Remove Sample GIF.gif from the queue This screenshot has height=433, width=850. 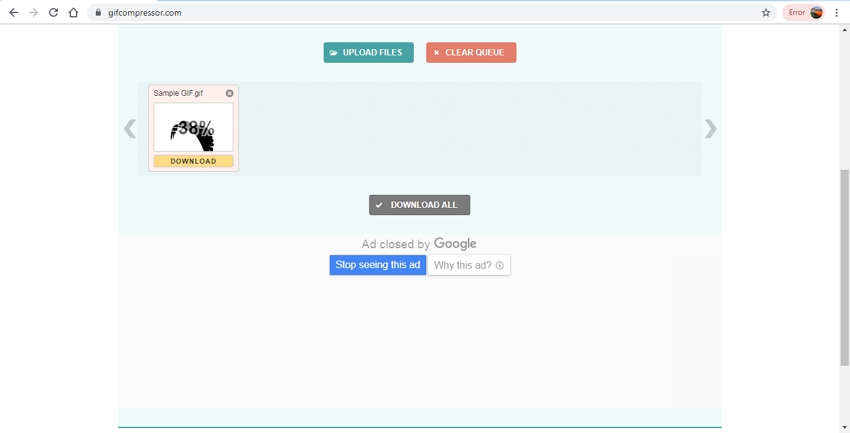point(229,94)
